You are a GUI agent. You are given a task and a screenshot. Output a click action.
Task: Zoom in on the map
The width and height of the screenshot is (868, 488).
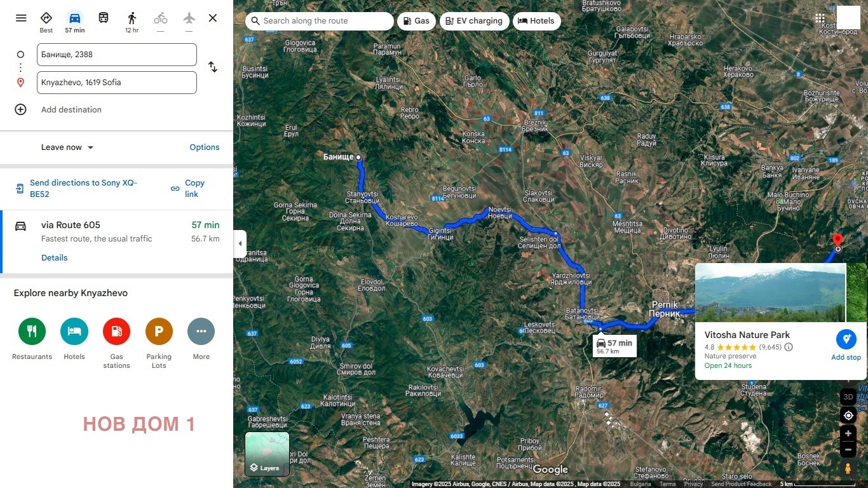[x=848, y=434]
